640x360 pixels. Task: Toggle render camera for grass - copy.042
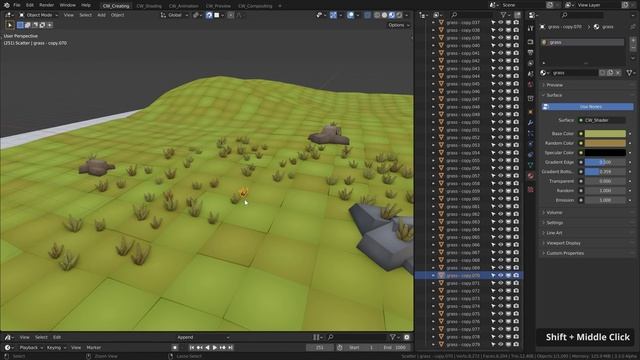point(516,61)
